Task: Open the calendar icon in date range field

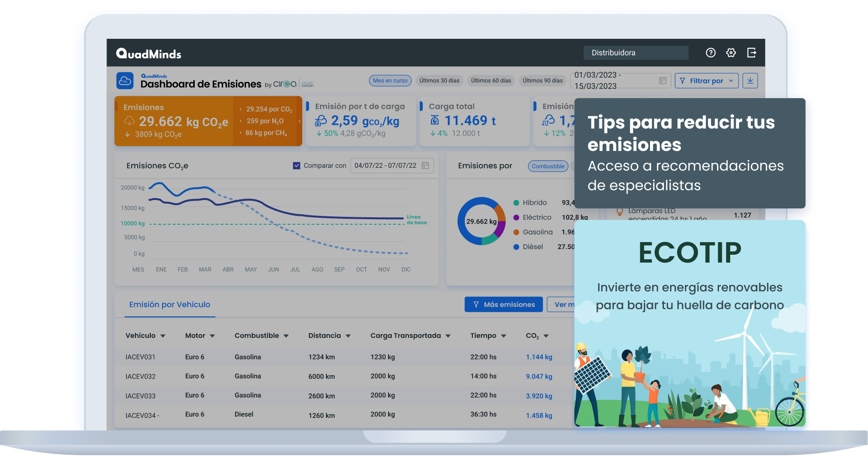Action: (662, 80)
